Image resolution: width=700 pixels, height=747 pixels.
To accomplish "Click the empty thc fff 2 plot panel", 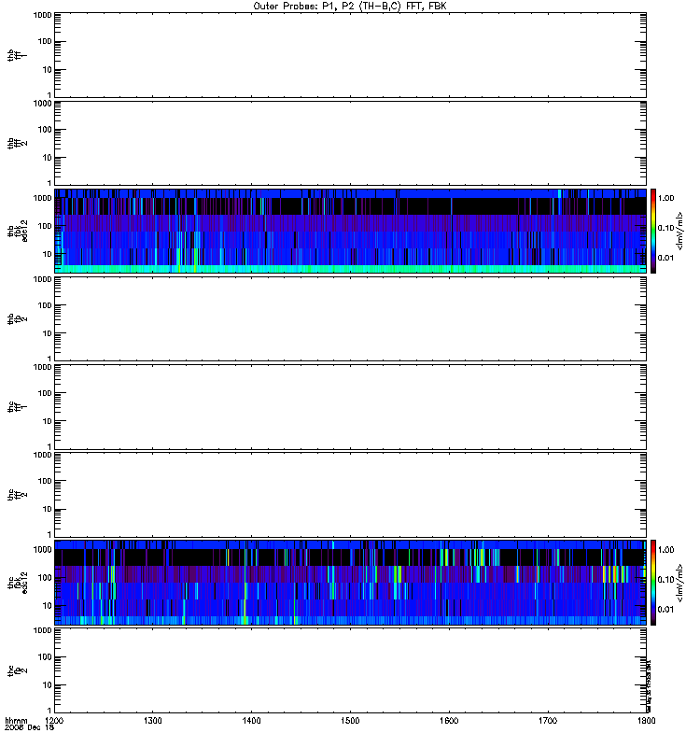I will [x=350, y=495].
